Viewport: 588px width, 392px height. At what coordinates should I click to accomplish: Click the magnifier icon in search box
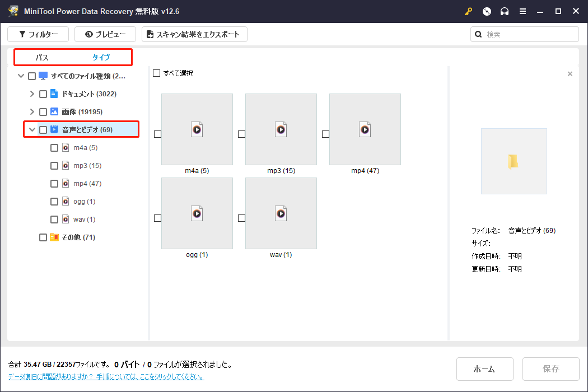tap(478, 34)
